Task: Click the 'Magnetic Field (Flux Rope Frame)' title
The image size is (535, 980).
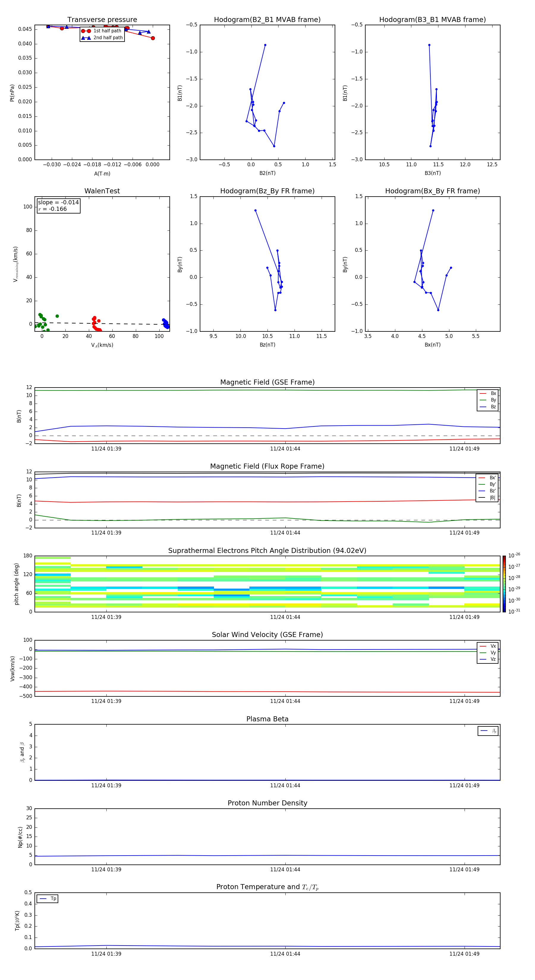Action: 267,467
